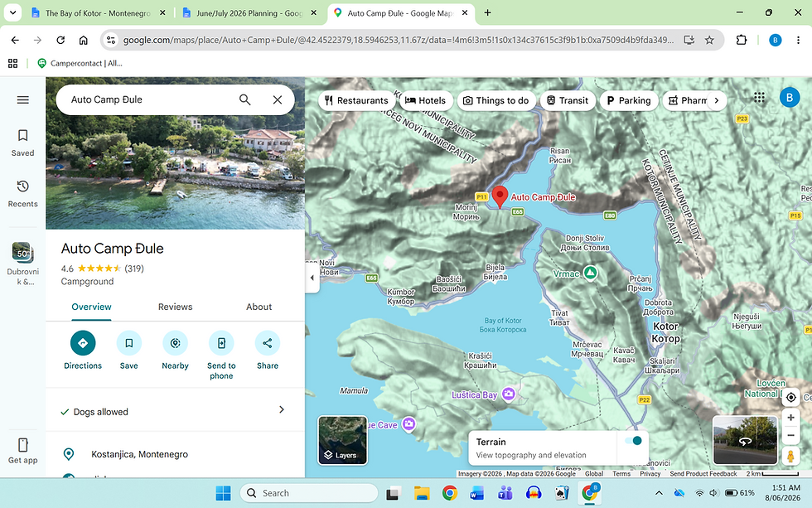Get Directions to Auto Camp Đule
Screen dimensions: 812x508
pos(83,343)
